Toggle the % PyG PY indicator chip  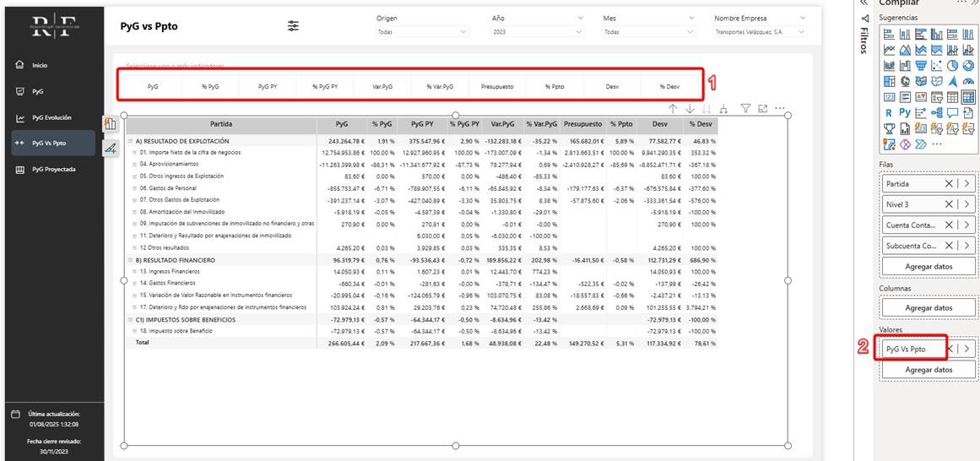coord(325,86)
